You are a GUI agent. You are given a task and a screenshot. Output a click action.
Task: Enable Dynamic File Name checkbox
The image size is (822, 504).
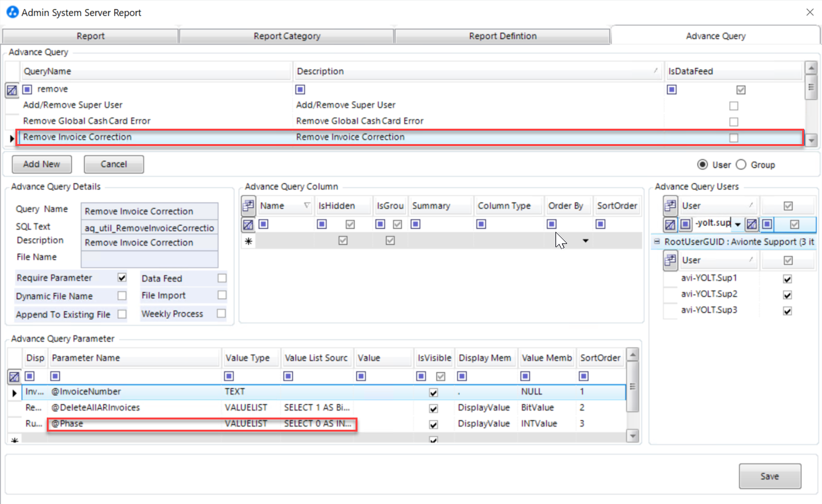pos(122,296)
